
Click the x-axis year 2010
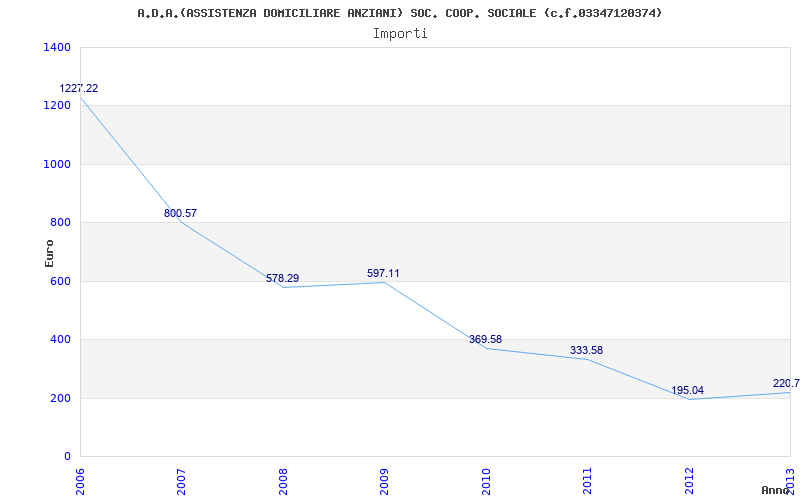pos(486,482)
